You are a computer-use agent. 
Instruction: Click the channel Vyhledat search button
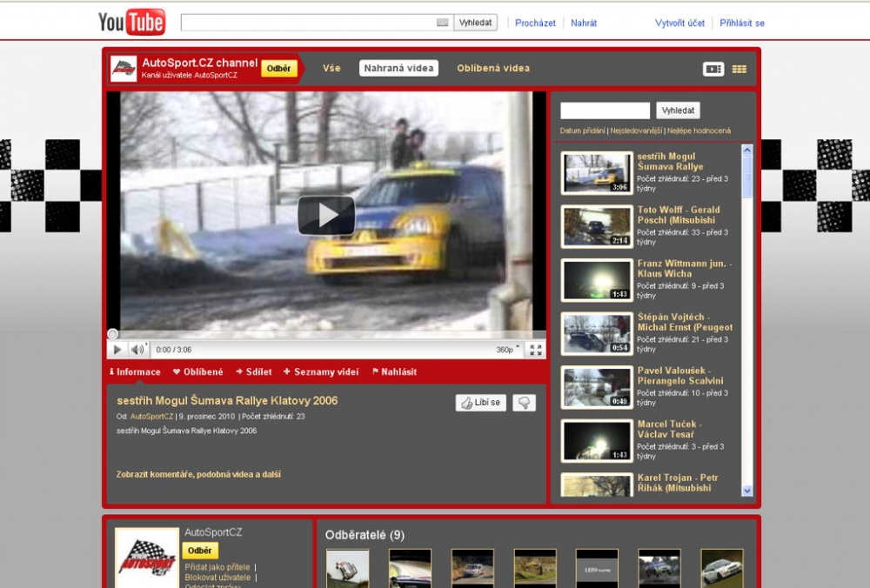point(678,110)
